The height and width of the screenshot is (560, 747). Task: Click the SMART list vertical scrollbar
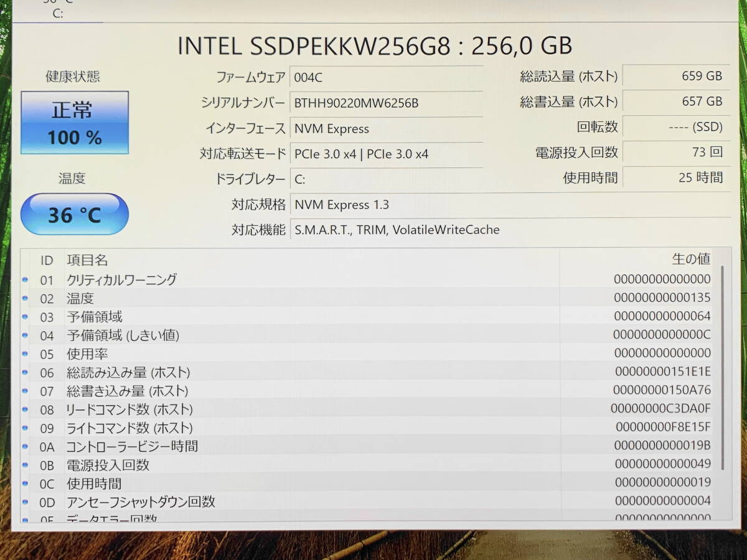[x=722, y=367]
